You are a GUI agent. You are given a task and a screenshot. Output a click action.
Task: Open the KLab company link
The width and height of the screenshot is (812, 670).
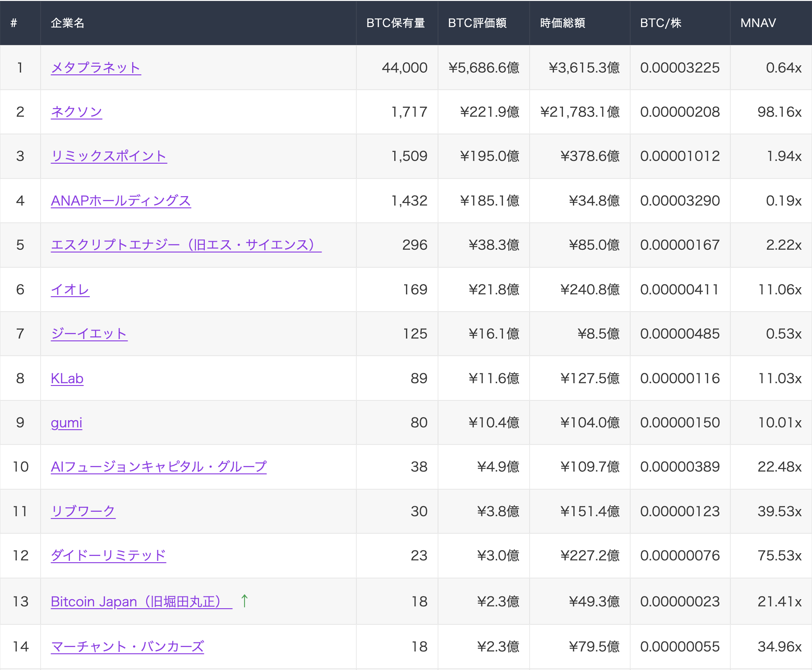coord(67,378)
